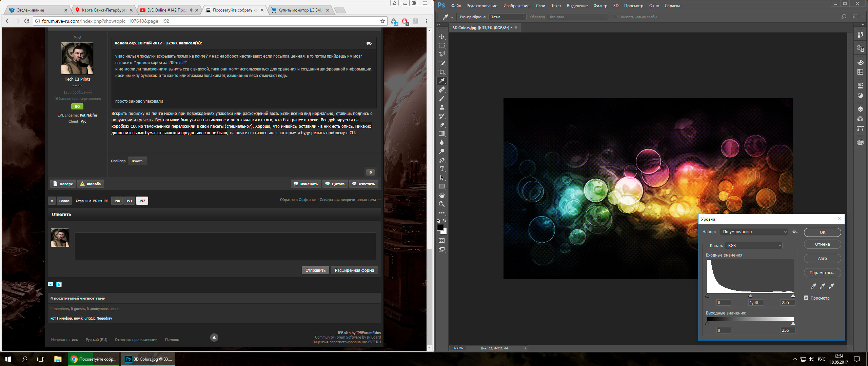Select the Zoom tool

pyautogui.click(x=442, y=204)
